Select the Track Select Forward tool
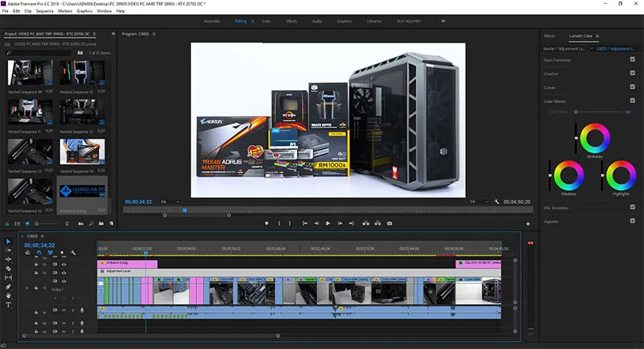644x349 pixels. 8,251
